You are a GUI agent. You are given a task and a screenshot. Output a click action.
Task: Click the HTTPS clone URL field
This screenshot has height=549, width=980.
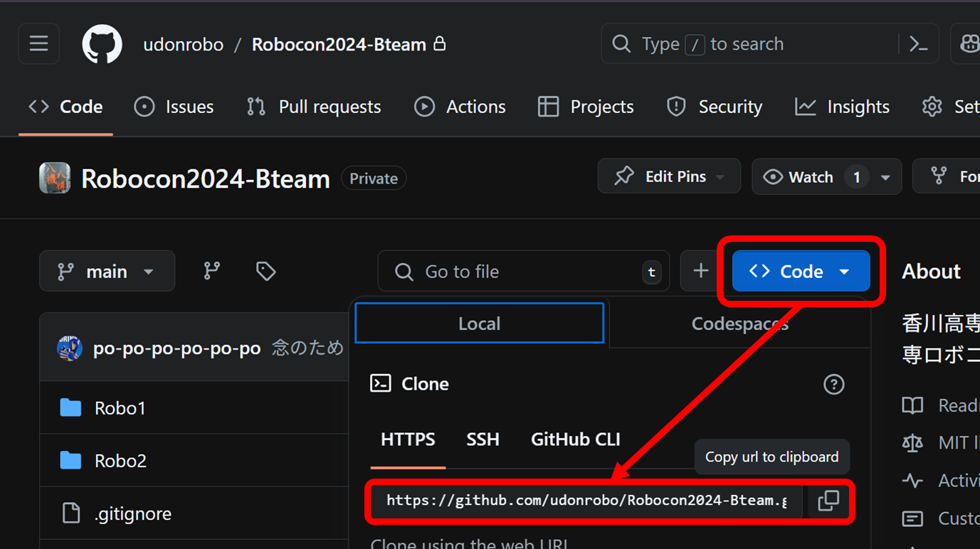(586, 501)
